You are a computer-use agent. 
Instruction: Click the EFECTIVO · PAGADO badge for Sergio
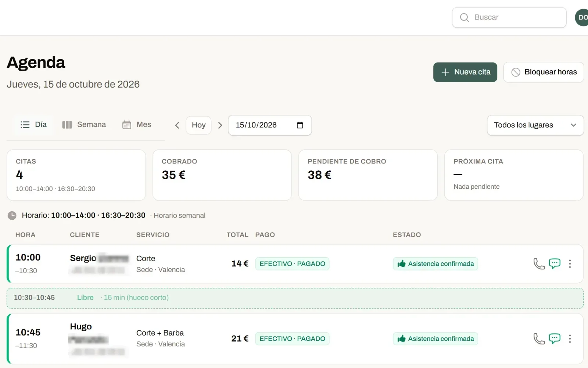pos(292,263)
